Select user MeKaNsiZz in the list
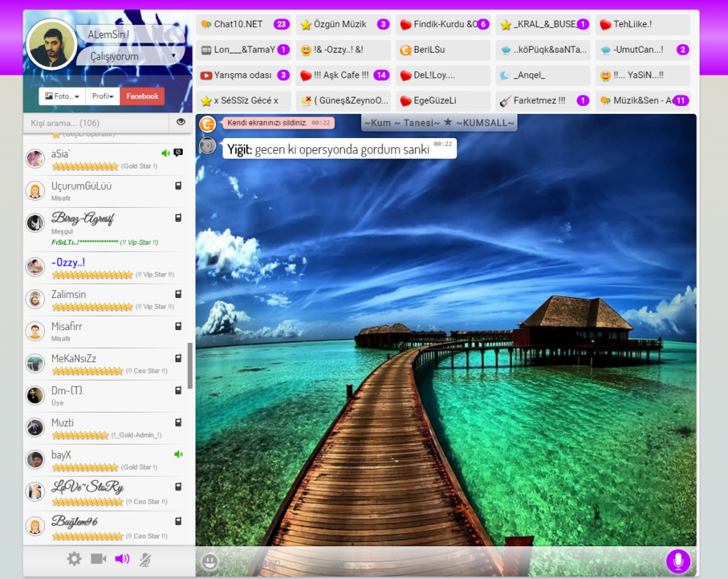The image size is (728, 579). 74,358
